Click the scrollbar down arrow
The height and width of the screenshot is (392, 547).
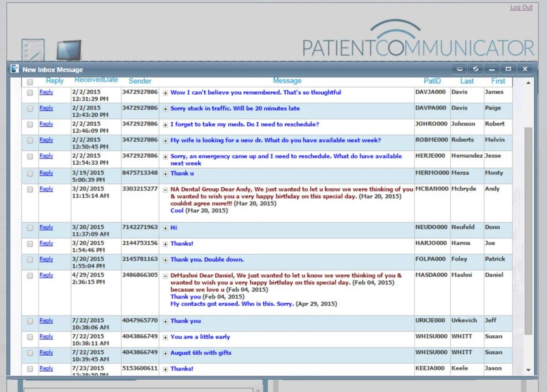(x=528, y=370)
